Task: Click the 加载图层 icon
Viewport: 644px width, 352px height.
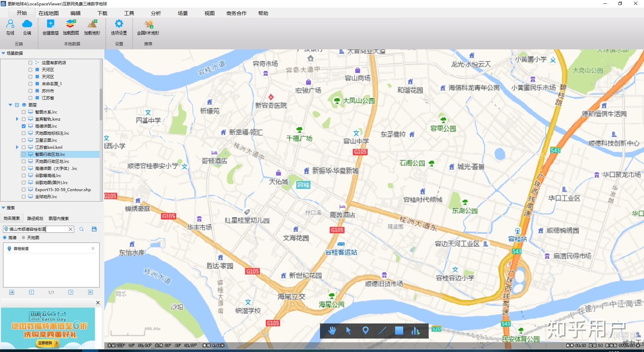Action: [71, 24]
